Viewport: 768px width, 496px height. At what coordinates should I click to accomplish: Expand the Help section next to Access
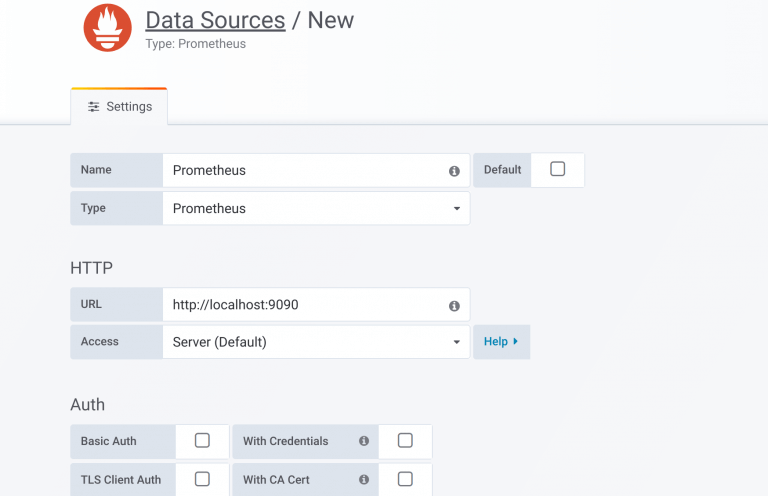tap(502, 342)
